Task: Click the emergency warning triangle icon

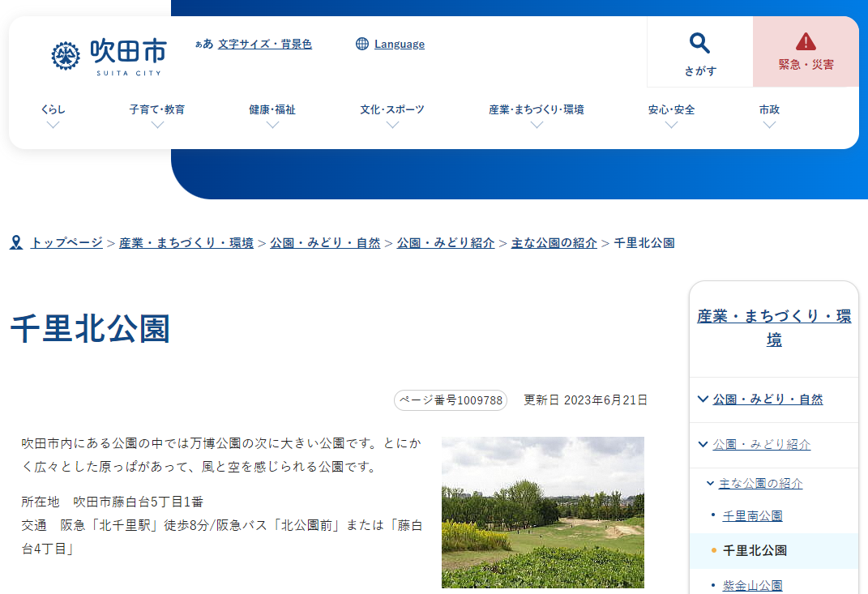Action: (806, 41)
